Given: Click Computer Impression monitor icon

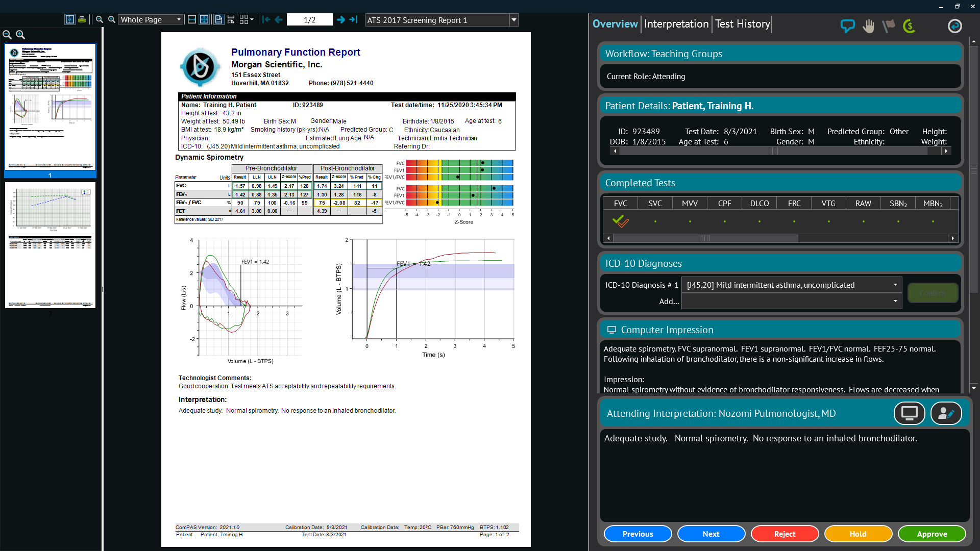Looking at the screenshot, I should (611, 330).
